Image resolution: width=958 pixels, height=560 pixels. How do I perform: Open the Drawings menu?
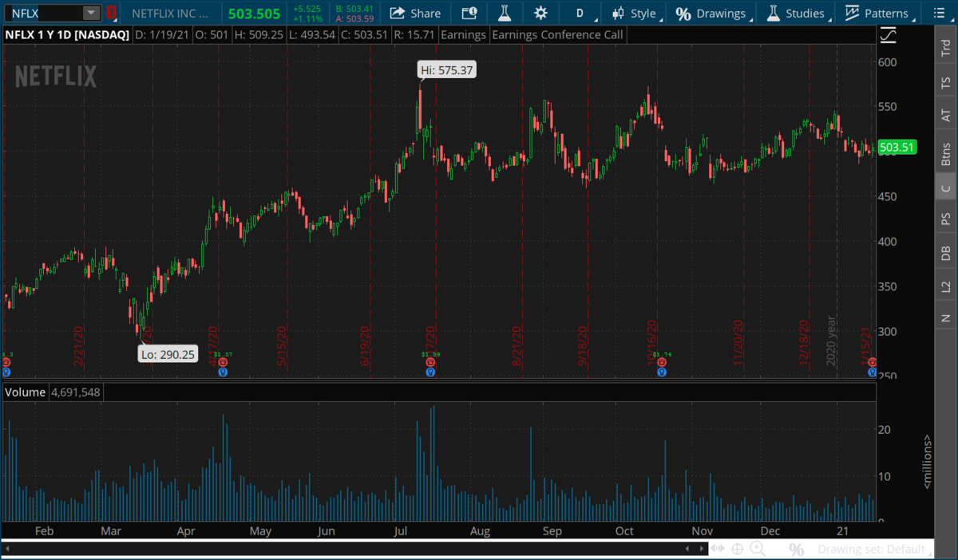point(711,13)
